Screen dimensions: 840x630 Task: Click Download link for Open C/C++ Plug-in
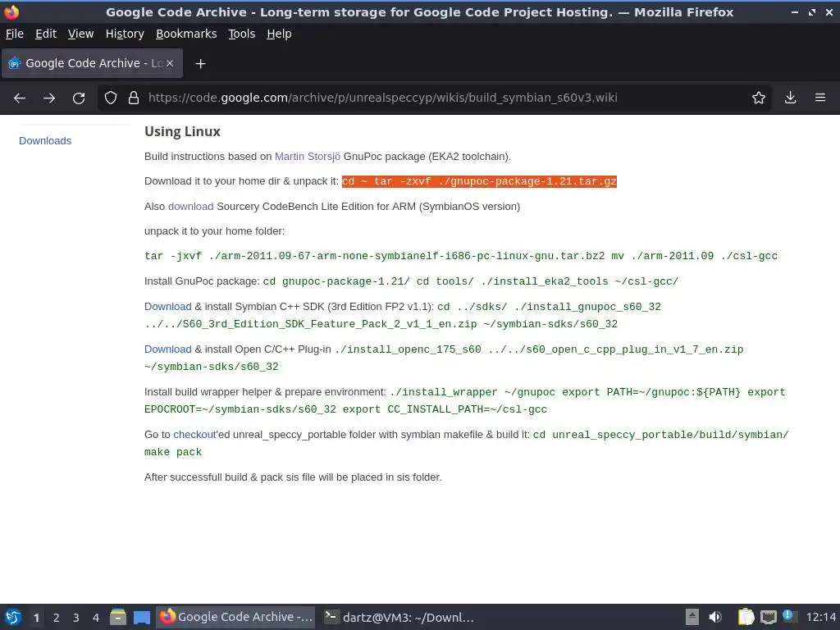pos(167,349)
